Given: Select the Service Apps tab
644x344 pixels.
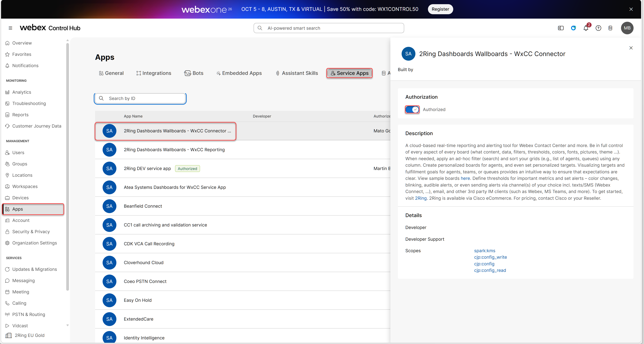Looking at the screenshot, I should point(349,73).
